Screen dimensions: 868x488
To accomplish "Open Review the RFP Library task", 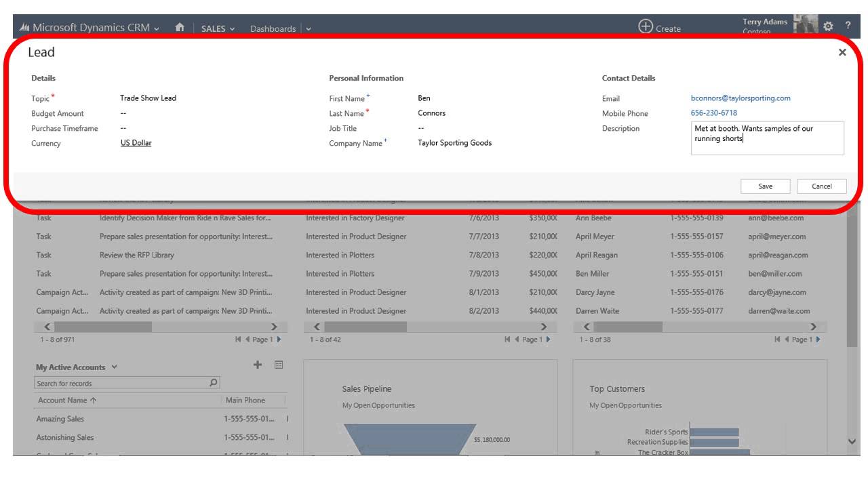I will pyautogui.click(x=136, y=255).
